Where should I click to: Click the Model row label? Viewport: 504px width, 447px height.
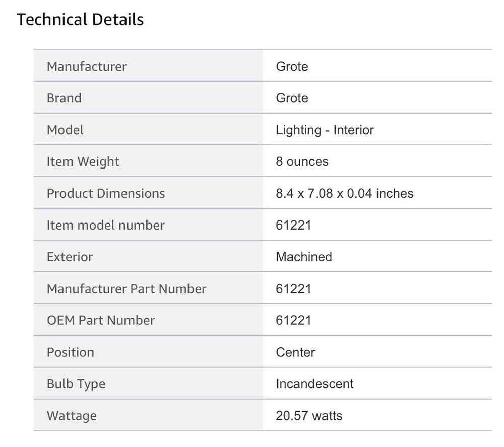(x=65, y=130)
